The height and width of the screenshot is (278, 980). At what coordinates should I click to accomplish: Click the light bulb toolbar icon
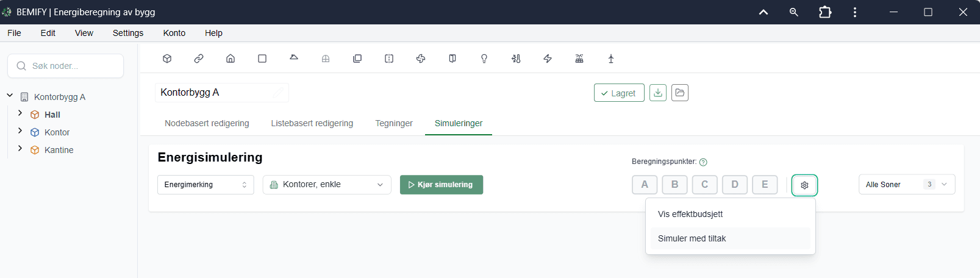[484, 59]
